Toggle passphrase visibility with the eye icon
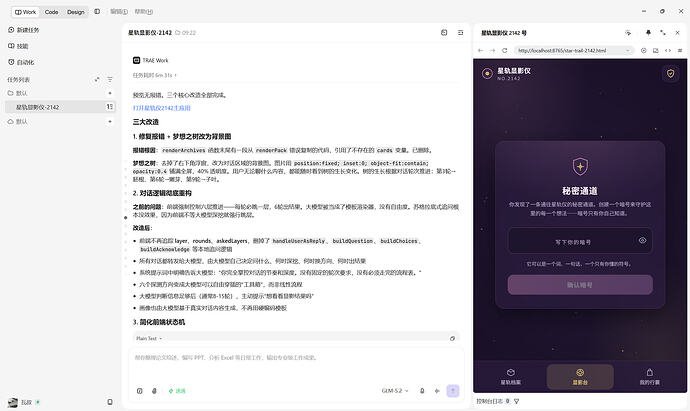690x411 pixels. coord(642,240)
